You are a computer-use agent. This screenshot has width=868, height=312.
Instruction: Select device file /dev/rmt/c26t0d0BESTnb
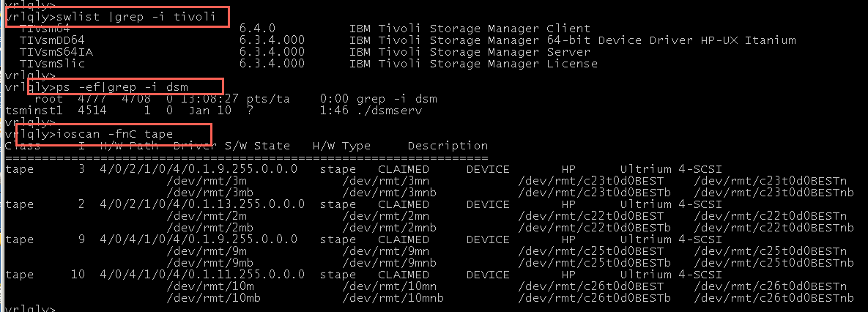click(x=774, y=298)
